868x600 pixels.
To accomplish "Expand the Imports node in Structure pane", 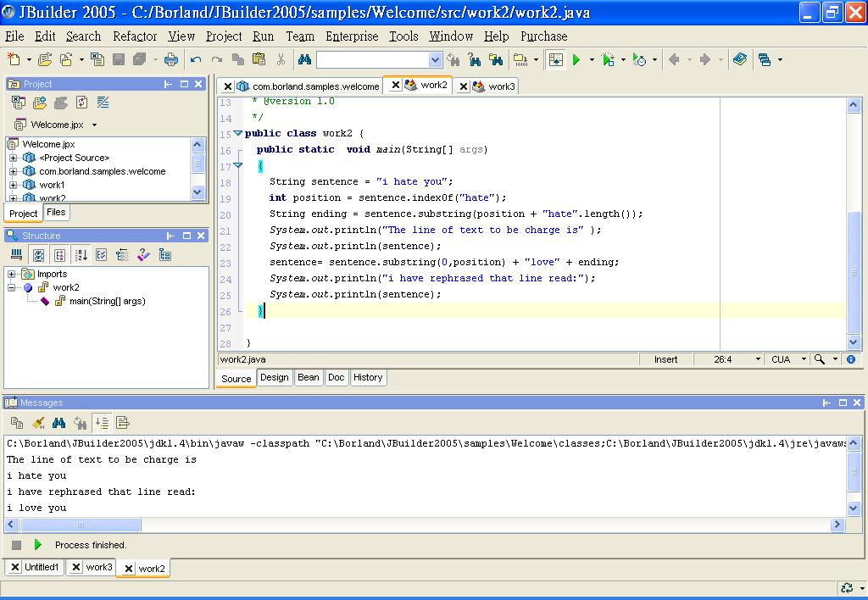I will tap(11, 274).
